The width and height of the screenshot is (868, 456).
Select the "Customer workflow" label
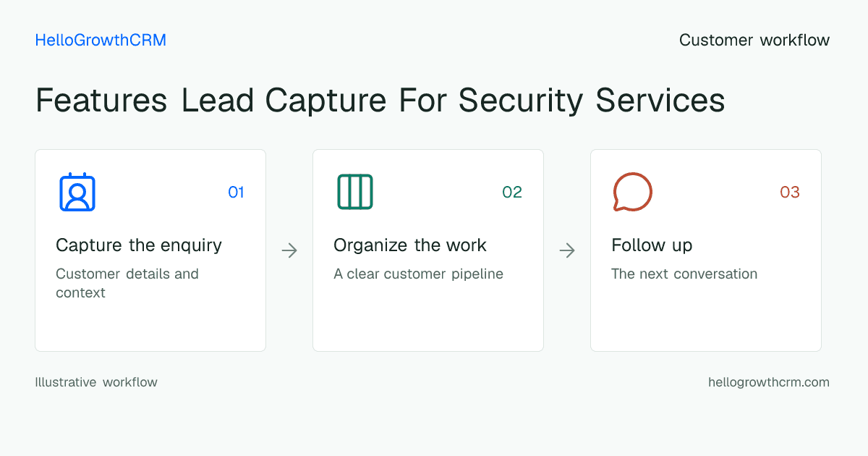754,41
